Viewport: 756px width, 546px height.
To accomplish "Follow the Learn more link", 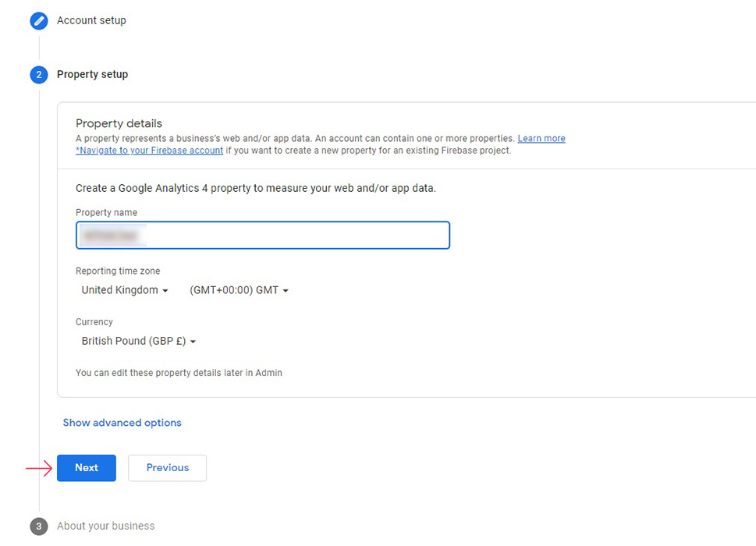I will pyautogui.click(x=541, y=138).
